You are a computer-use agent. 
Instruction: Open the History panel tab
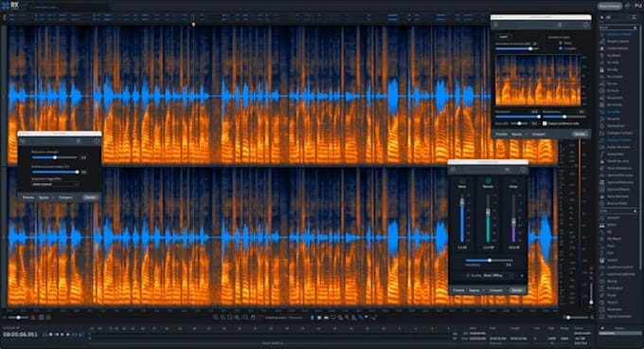(x=619, y=328)
